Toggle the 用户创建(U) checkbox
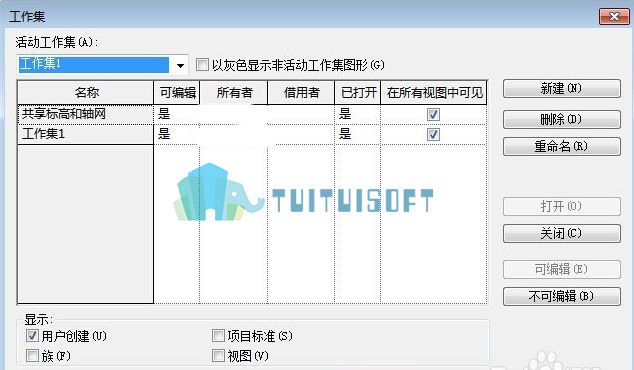 pos(32,336)
